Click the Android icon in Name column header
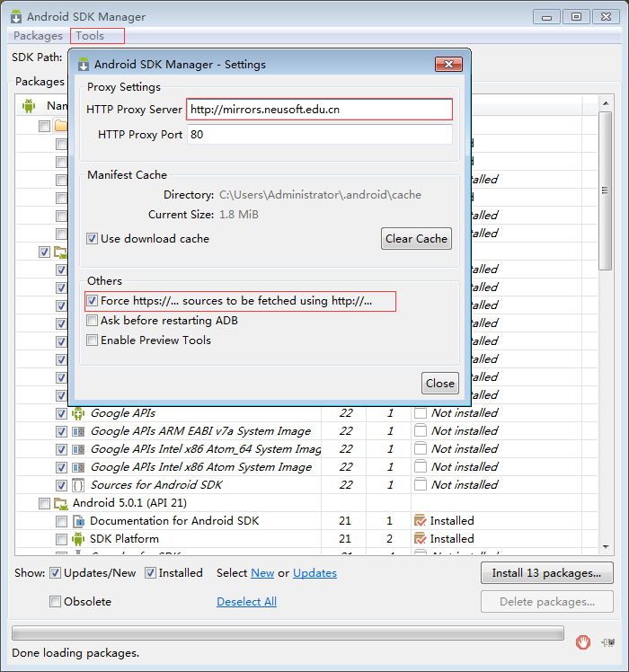 coord(29,106)
